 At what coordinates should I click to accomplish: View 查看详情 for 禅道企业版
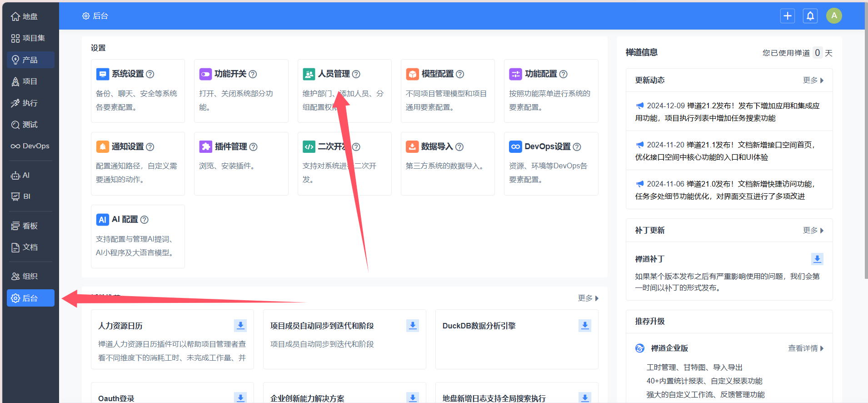point(806,348)
